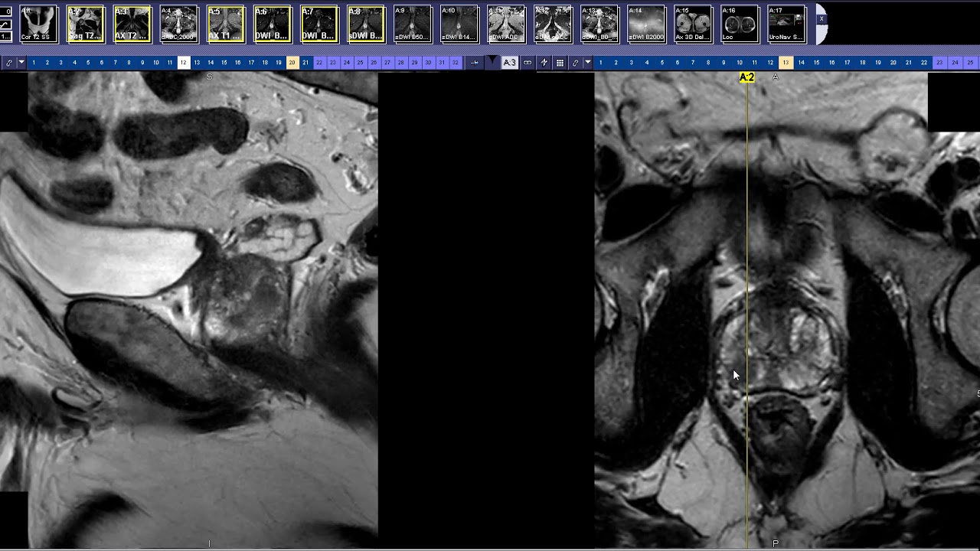The height and width of the screenshot is (551, 980).
Task: Jump to slice 26 in left slice bar
Action: (x=374, y=63)
